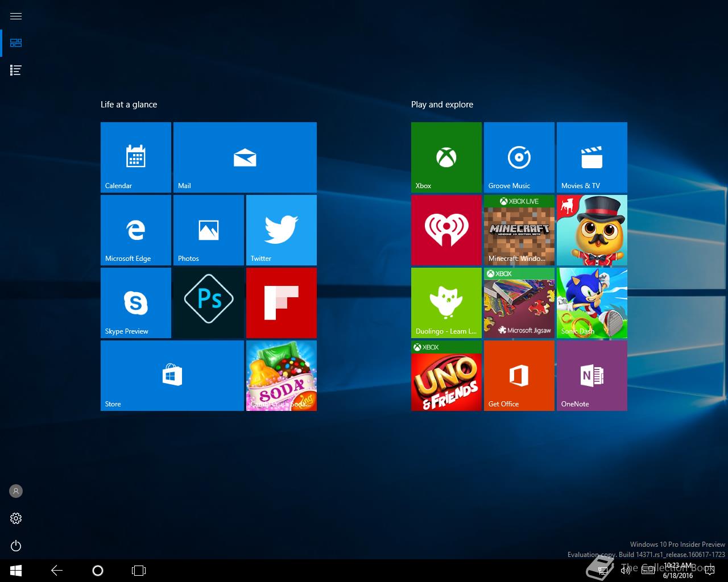728x582 pixels.
Task: Launch the Sonic Dash tile
Action: click(592, 303)
